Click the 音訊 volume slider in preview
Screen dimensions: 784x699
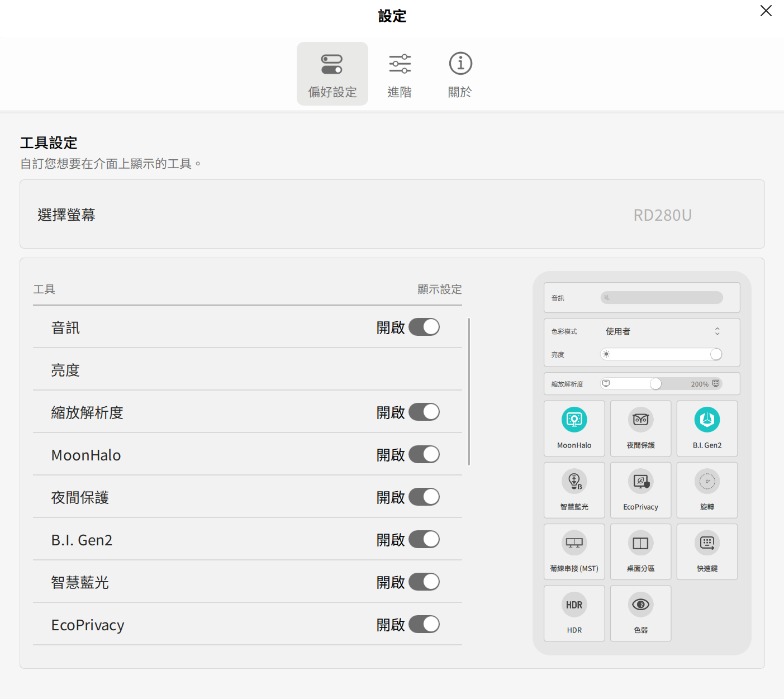tap(662, 298)
